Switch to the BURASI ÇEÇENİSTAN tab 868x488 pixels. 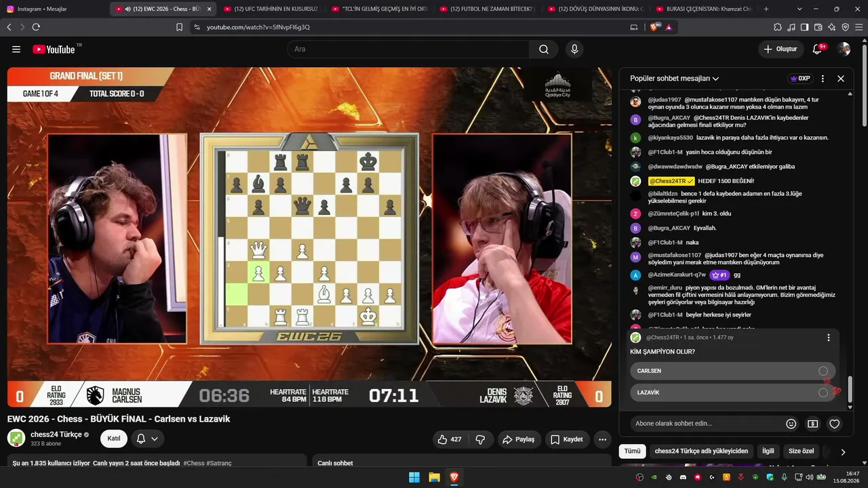click(x=704, y=9)
